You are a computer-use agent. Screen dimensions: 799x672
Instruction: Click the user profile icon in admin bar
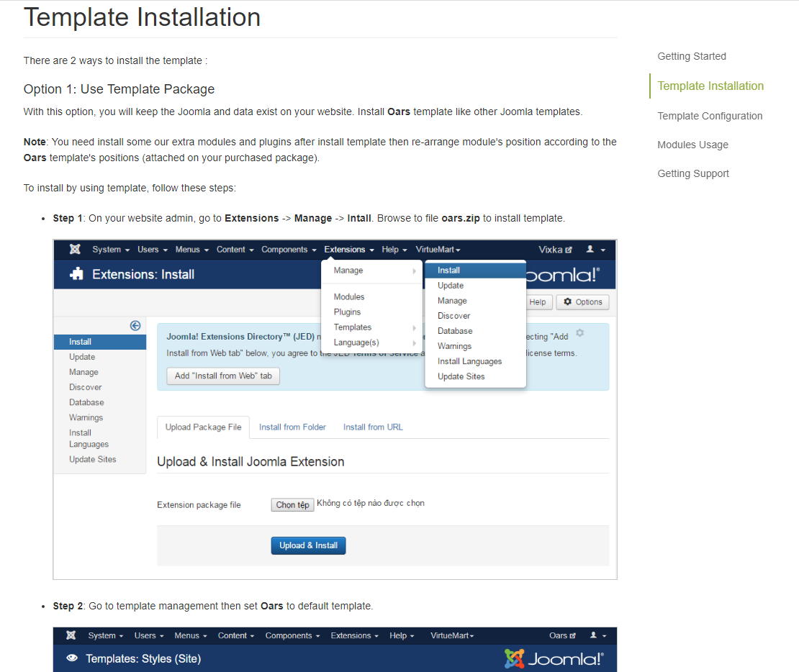(590, 249)
